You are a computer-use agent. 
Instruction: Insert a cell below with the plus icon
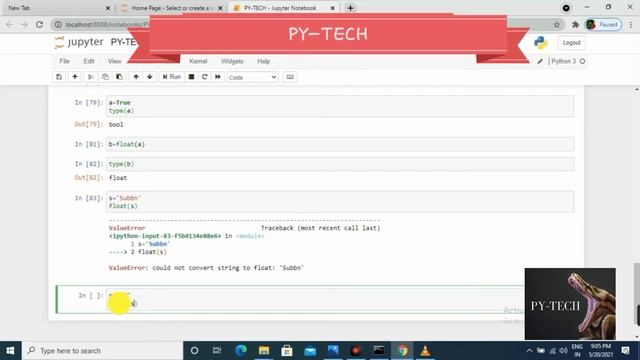[x=75, y=77]
